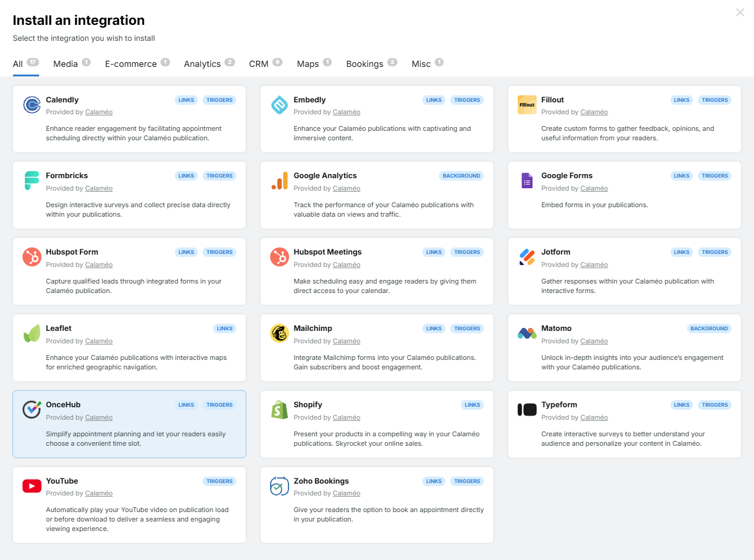Click the Hubspot Meetings logo icon
The height and width of the screenshot is (560, 754).
[280, 258]
